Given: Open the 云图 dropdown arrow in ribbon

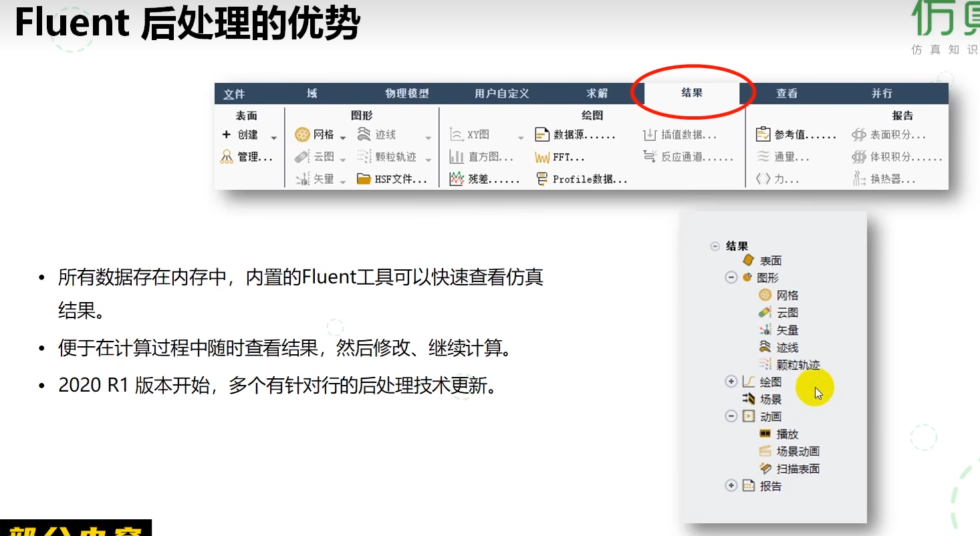Looking at the screenshot, I should pos(343,160).
